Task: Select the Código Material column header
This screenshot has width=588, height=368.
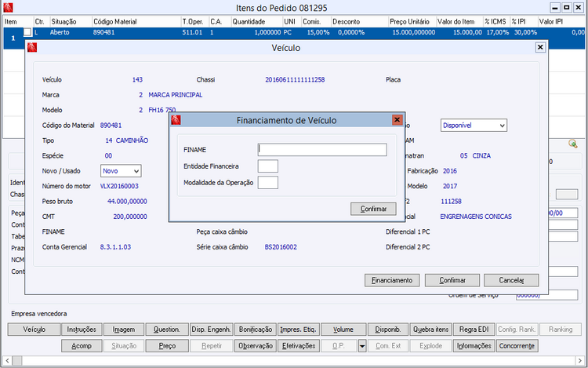Action: pyautogui.click(x=113, y=21)
